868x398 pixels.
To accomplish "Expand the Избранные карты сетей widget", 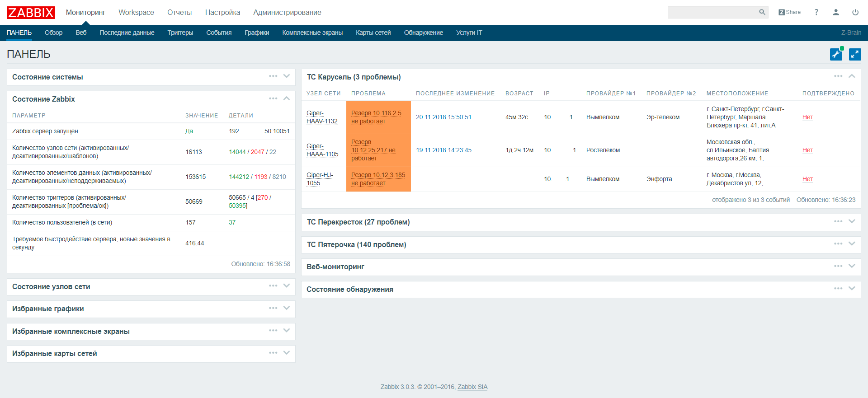I will 287,352.
